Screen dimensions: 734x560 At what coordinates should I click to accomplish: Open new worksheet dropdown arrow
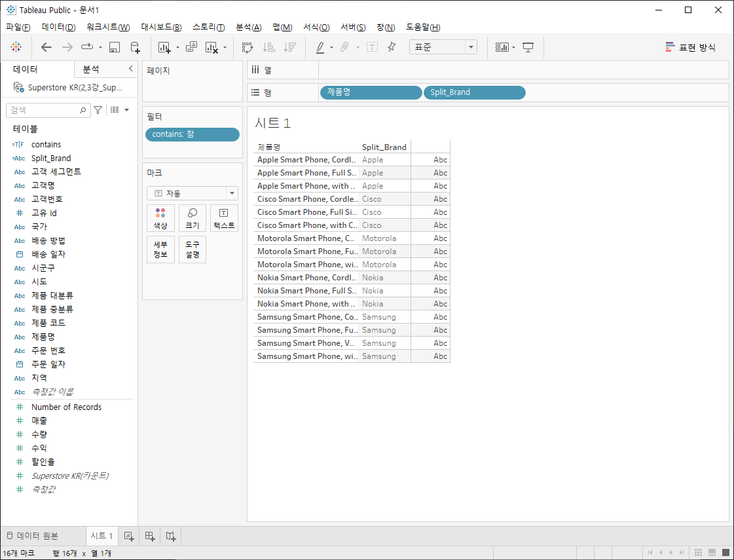(177, 47)
